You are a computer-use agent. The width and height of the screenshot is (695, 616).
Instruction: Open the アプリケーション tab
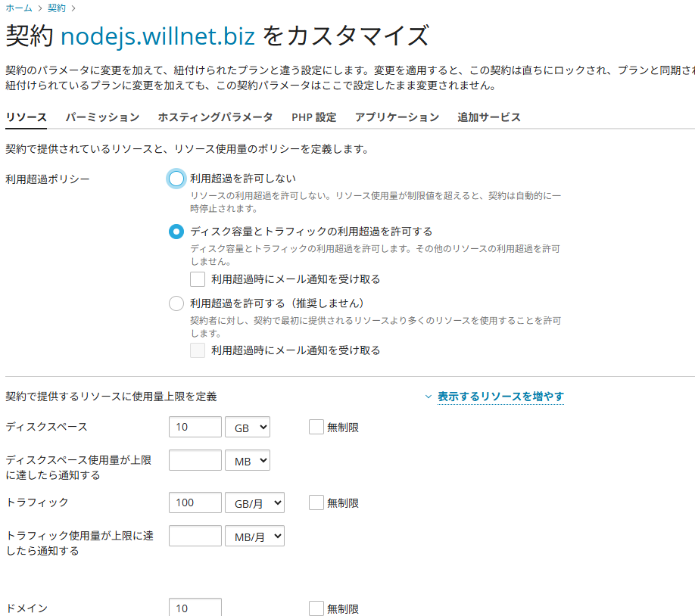[x=397, y=117]
